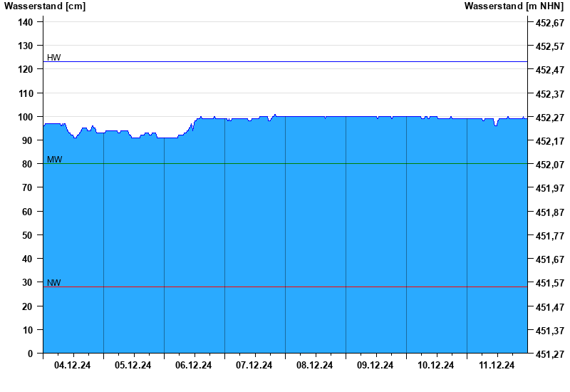This screenshot has height=392, width=570.
Task: Click the MW mean-water label
Action: point(54,159)
